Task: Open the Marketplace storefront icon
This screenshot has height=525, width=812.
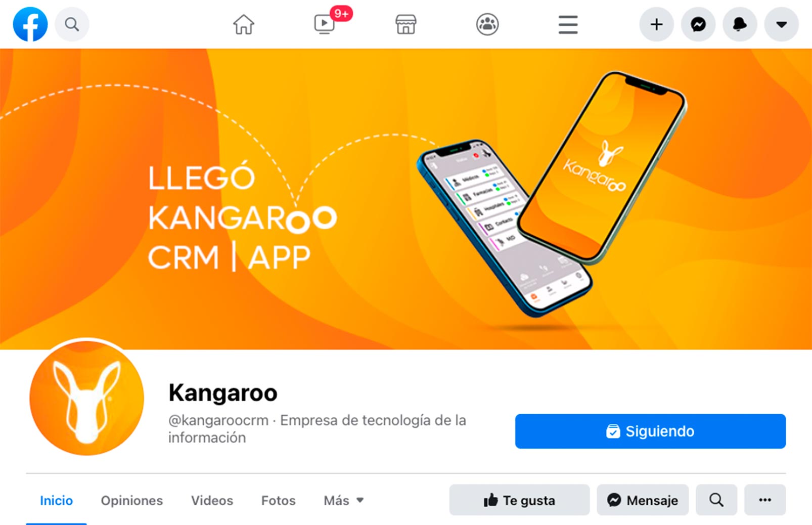Action: 406,24
